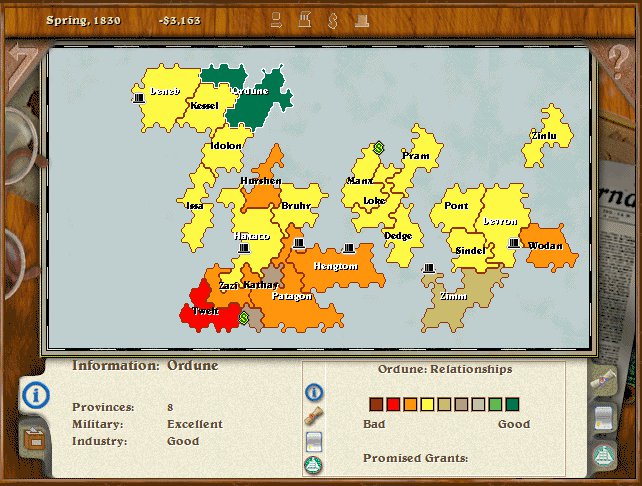
Task: Click the '-$3,163' treasury balance
Action: tap(180, 20)
